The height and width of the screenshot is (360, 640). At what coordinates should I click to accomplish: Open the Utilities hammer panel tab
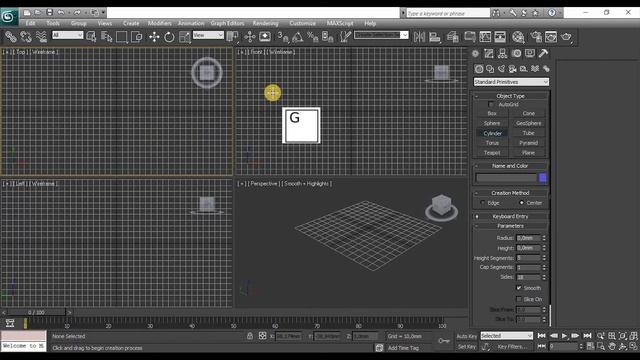click(x=543, y=53)
